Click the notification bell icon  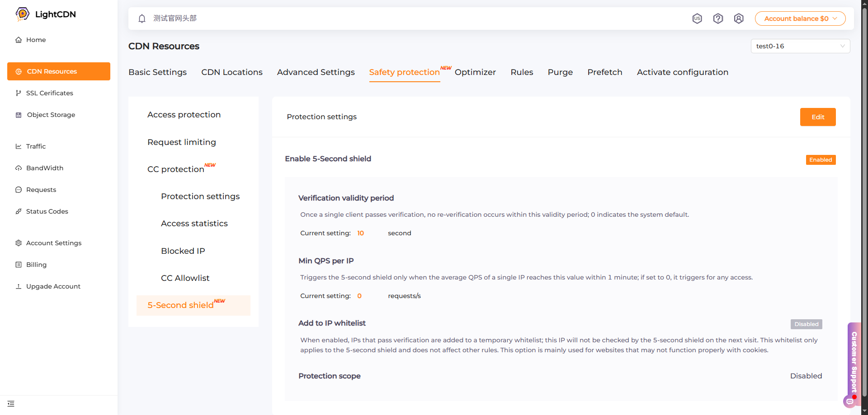142,19
